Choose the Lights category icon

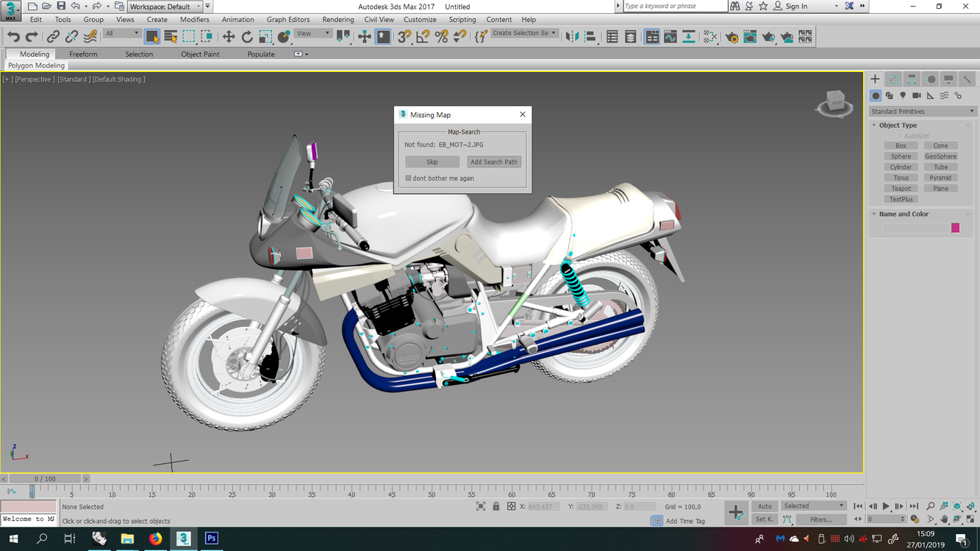click(x=903, y=96)
